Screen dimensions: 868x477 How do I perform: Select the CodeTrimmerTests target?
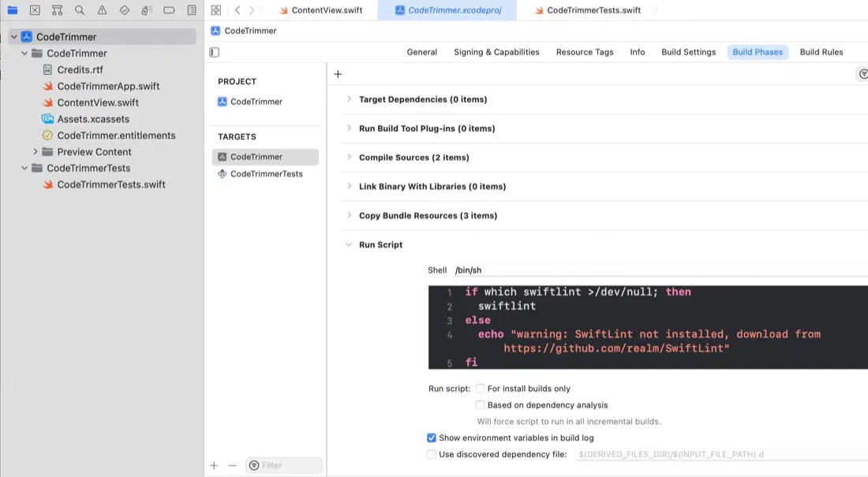pyautogui.click(x=265, y=173)
